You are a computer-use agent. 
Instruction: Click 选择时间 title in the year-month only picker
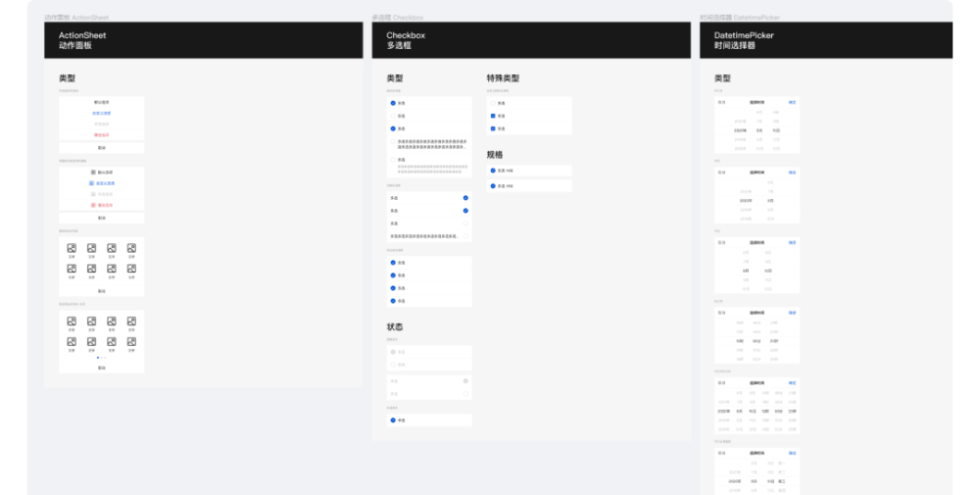point(757,173)
